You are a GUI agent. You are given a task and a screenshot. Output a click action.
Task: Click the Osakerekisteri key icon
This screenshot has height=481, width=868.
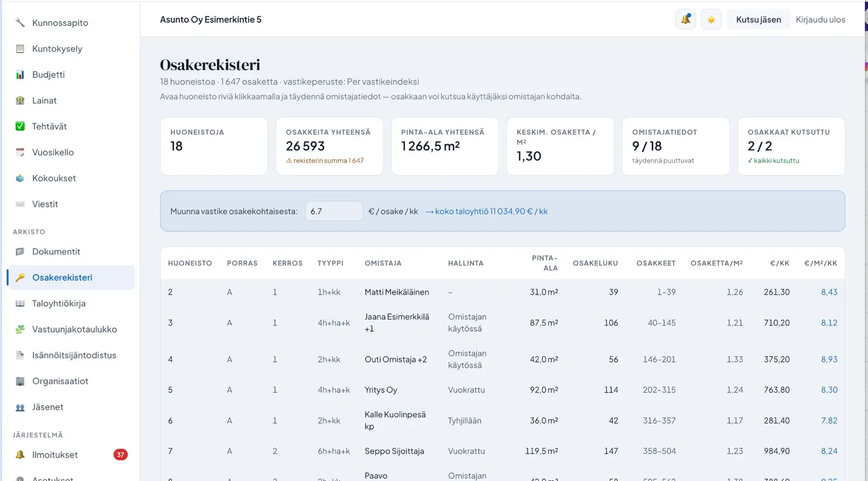20,277
